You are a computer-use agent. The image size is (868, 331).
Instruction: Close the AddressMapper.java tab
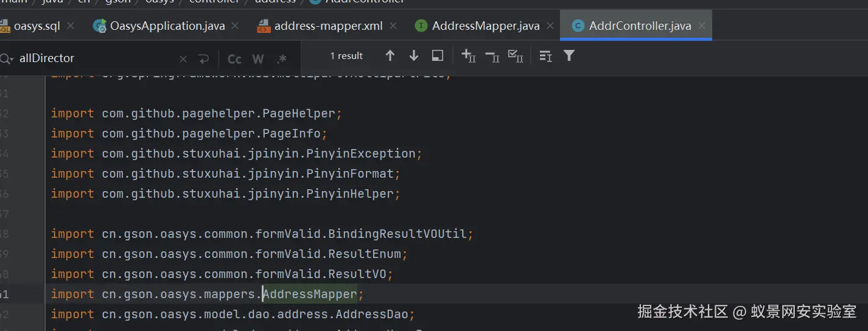(x=550, y=26)
